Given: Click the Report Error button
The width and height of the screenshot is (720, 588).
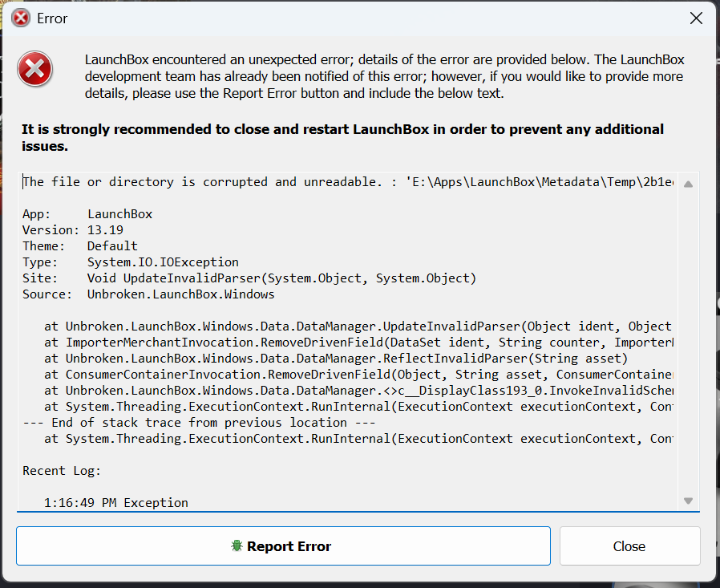Looking at the screenshot, I should [283, 545].
